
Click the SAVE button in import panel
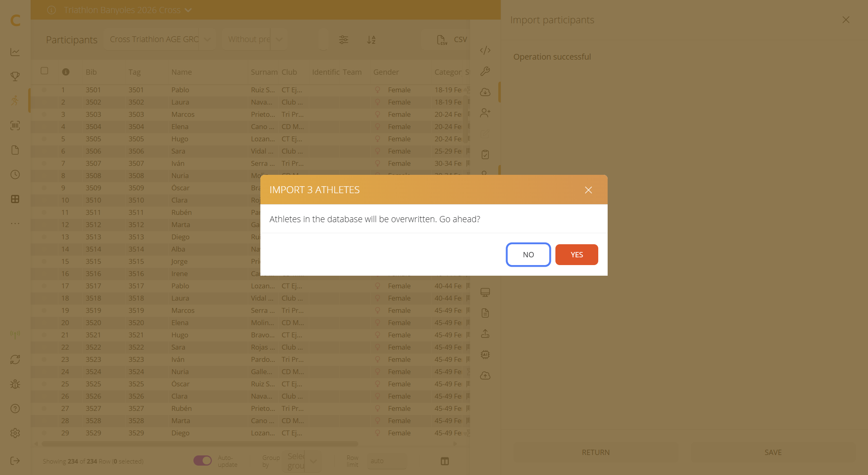773,453
